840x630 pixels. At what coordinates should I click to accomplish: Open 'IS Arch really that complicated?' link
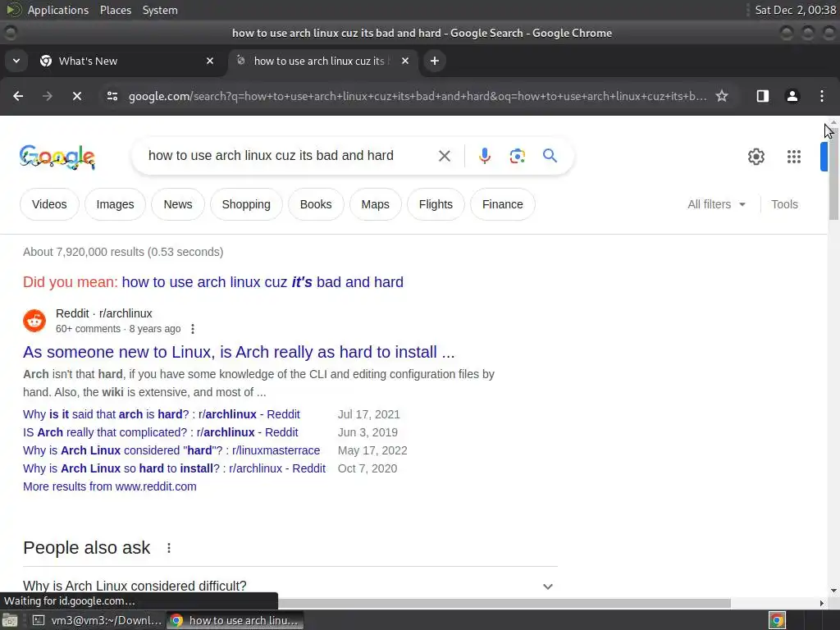pos(161,432)
